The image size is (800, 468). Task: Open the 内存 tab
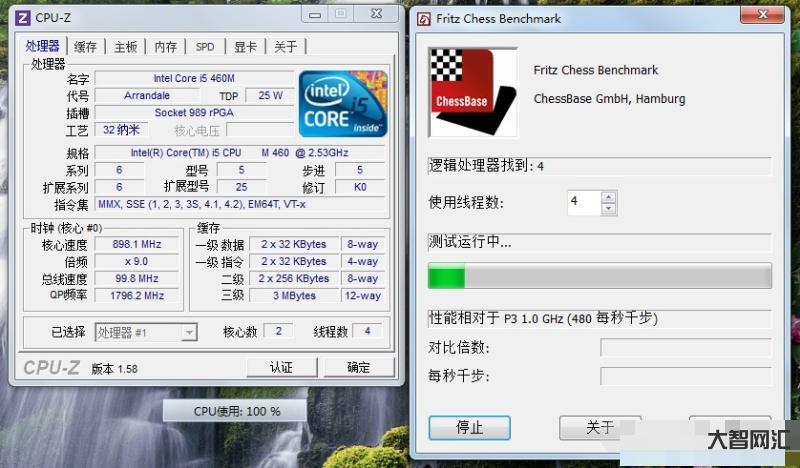(165, 47)
